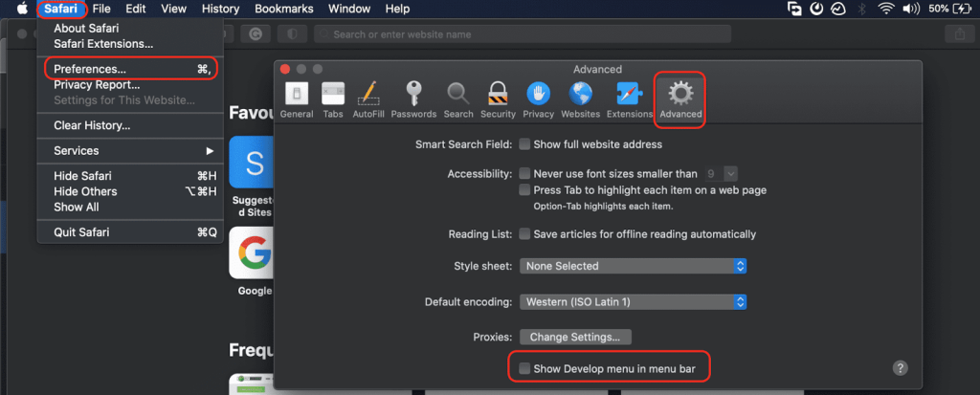Open the Websites preferences pane
The width and height of the screenshot is (980, 395).
(x=580, y=100)
